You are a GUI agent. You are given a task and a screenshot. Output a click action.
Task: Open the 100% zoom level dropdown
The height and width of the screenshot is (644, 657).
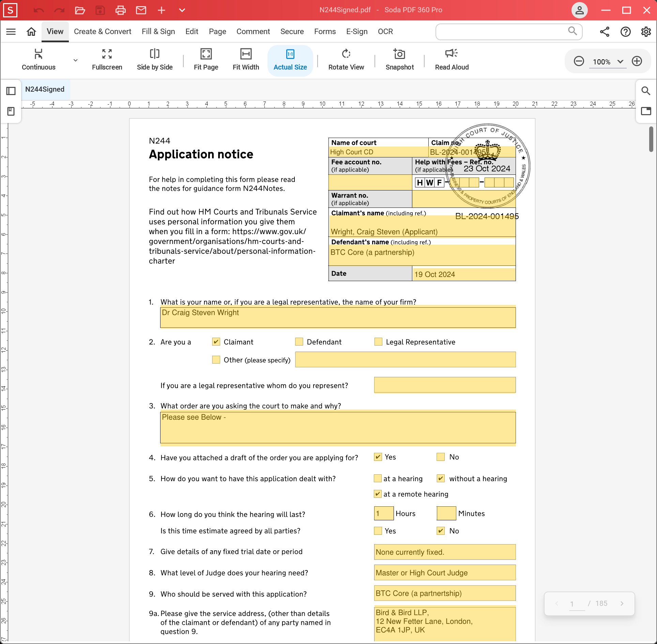pos(620,62)
